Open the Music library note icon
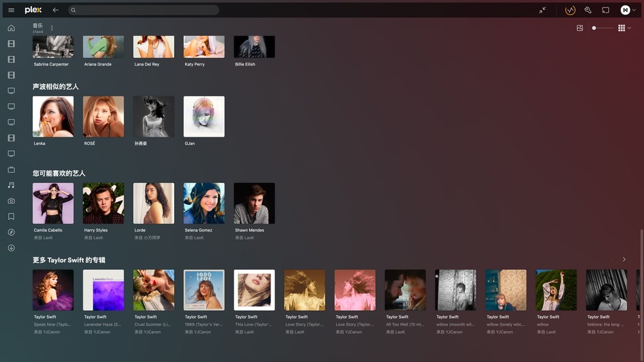The image size is (644, 362). (x=11, y=185)
